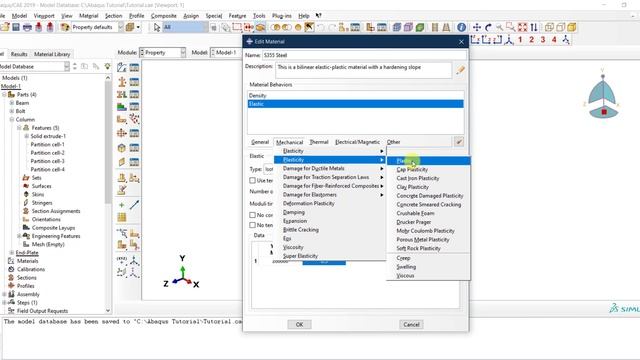640x360 pixels.
Task: Select Plastic from the Plasticity submenu
Action: click(429, 160)
